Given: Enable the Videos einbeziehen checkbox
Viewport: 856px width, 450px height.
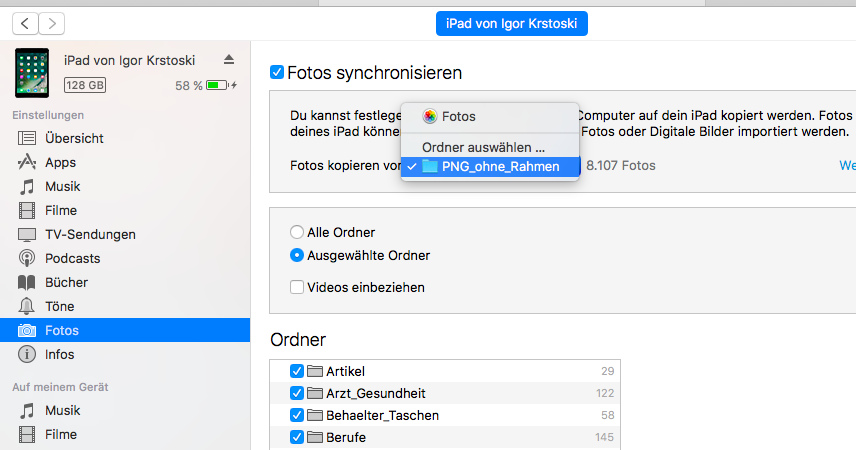Looking at the screenshot, I should point(297,287).
